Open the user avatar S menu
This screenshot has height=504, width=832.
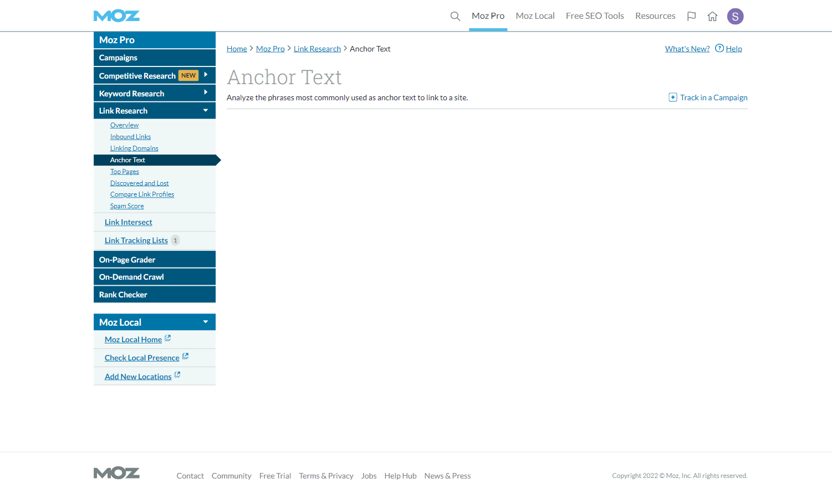click(x=735, y=16)
